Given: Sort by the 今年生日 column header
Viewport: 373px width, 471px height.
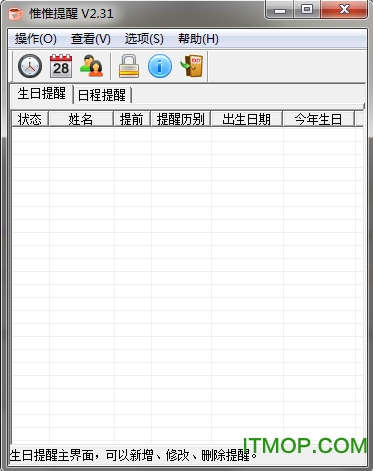Looking at the screenshot, I should click(x=318, y=119).
